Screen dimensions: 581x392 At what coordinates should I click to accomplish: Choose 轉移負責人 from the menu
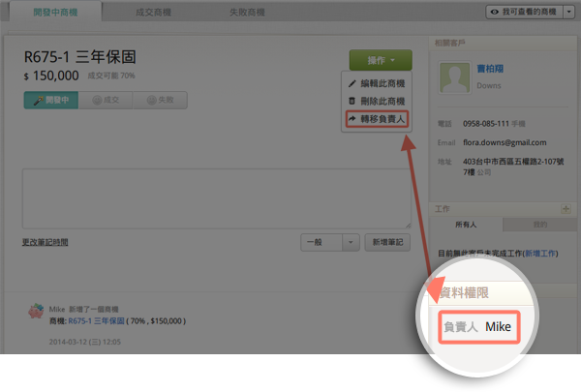coord(378,119)
